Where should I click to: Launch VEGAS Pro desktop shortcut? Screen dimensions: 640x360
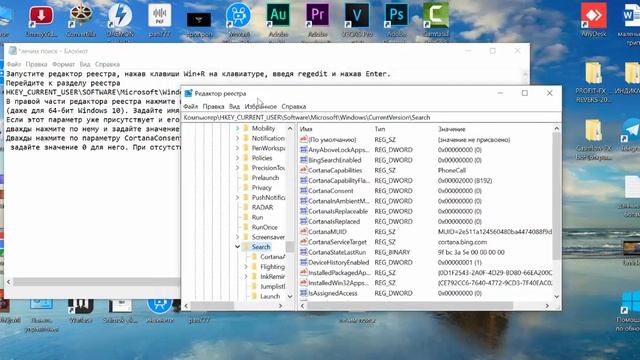(357, 16)
